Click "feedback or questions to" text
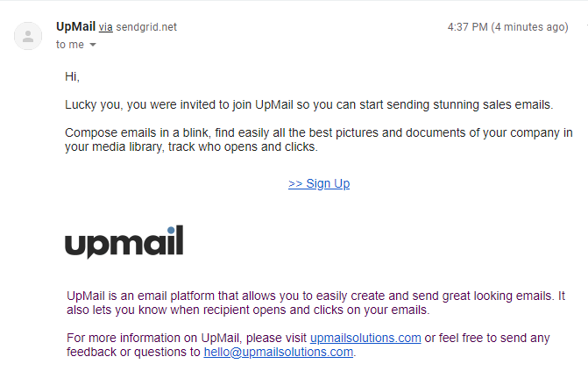This screenshot has height=371, width=588. [133, 352]
